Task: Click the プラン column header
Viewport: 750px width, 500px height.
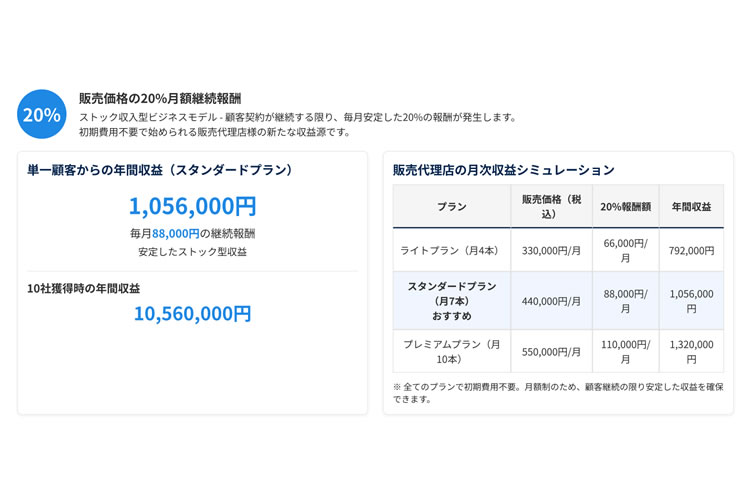Action: tap(451, 207)
